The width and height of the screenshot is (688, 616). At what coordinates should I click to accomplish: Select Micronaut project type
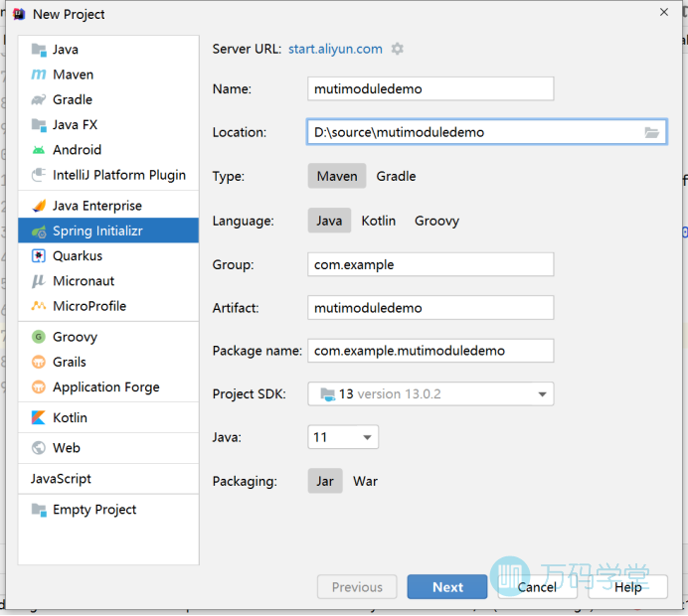click(x=108, y=281)
